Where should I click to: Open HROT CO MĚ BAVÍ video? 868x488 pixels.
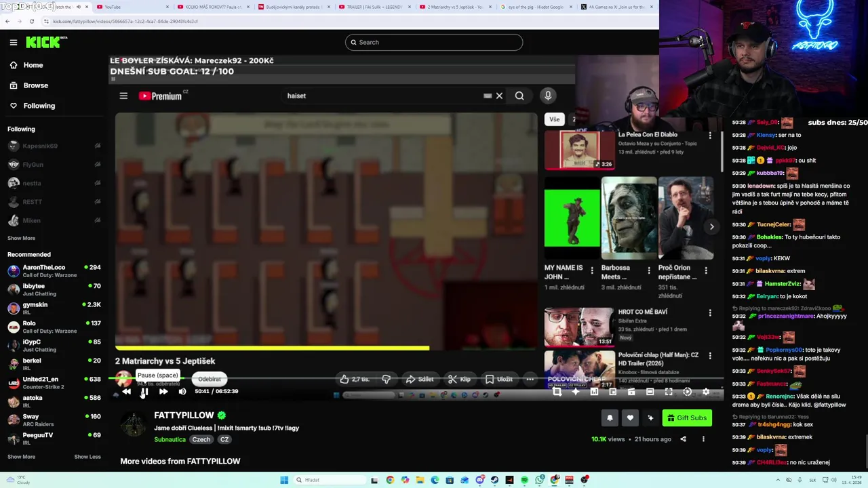pos(580,327)
